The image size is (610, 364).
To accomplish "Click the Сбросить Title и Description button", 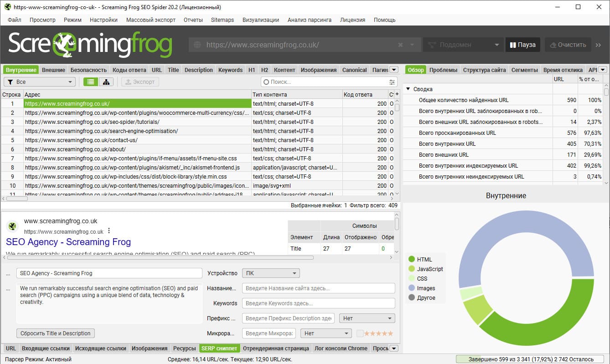I will pos(55,333).
